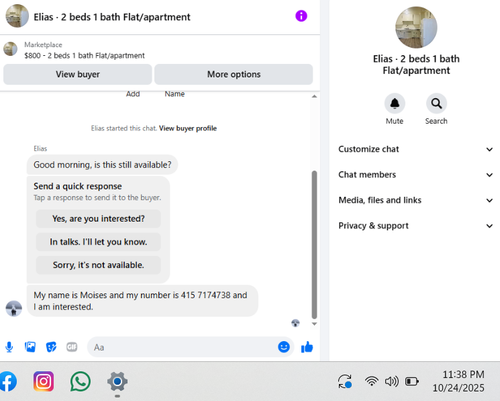
Task: Click the message containing number 415 7174738
Action: (x=142, y=301)
